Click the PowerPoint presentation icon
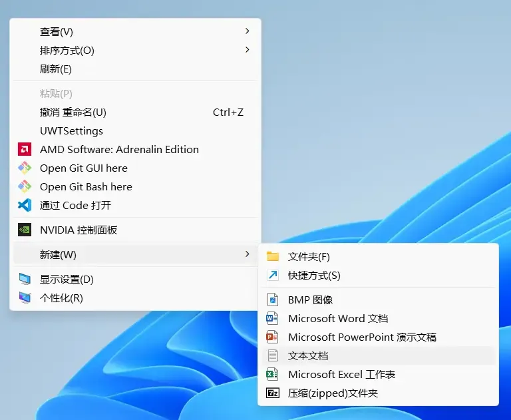This screenshot has height=420, width=511. pos(272,337)
